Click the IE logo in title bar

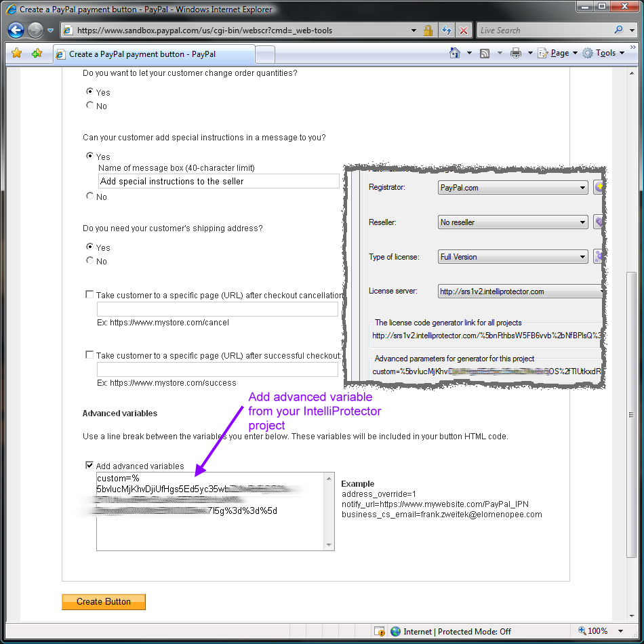pos(12,9)
